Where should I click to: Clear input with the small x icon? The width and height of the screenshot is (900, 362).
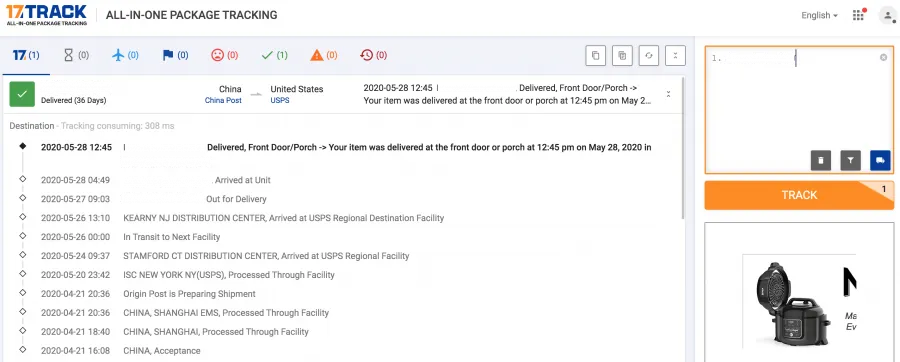(x=883, y=57)
